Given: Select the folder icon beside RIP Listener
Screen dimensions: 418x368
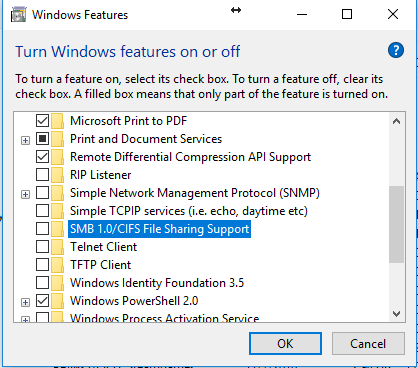Looking at the screenshot, I should (x=57, y=175).
